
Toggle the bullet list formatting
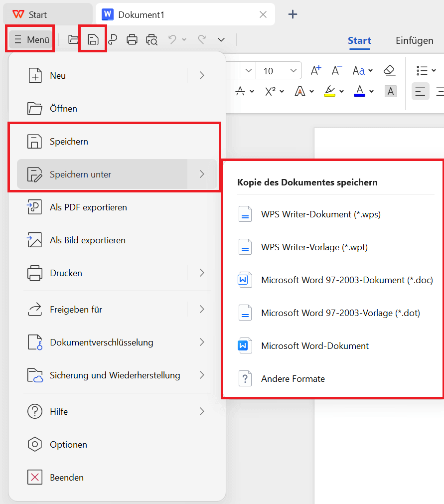tap(423, 70)
